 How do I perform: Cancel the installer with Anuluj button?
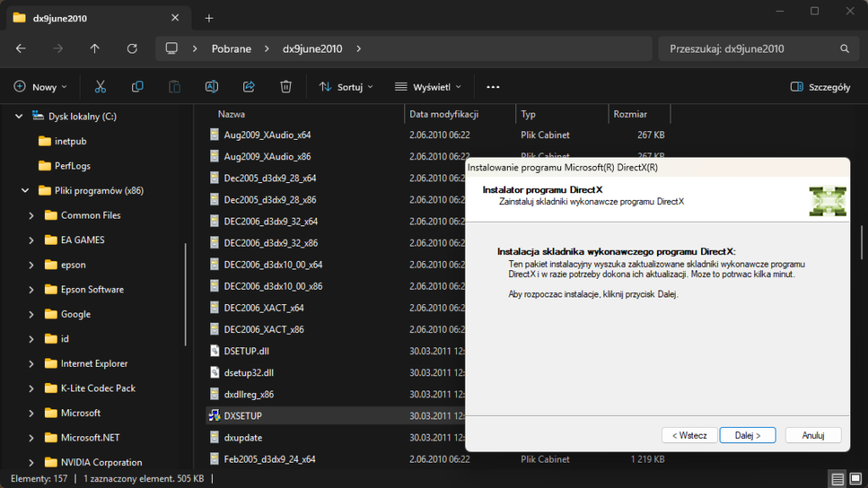coord(813,435)
